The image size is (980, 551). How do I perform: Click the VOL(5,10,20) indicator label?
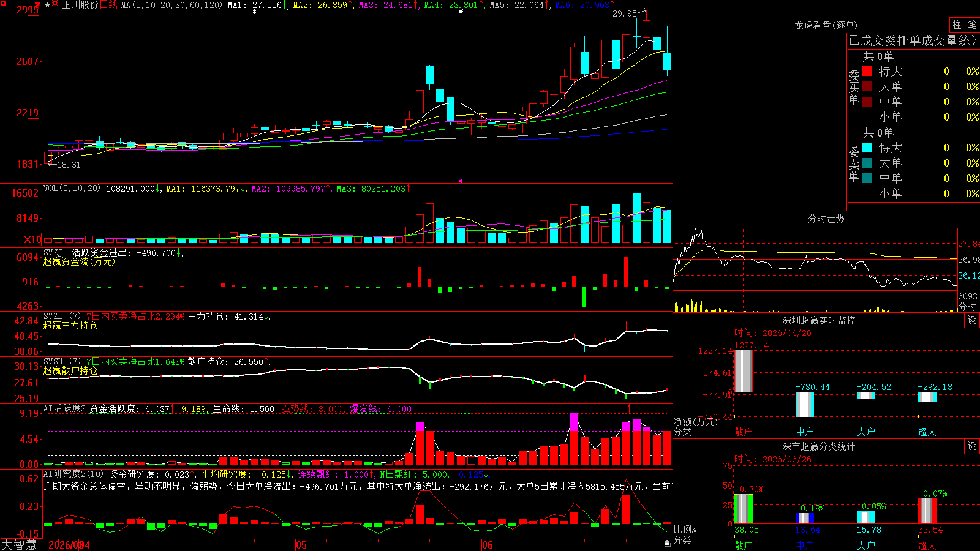[72, 189]
